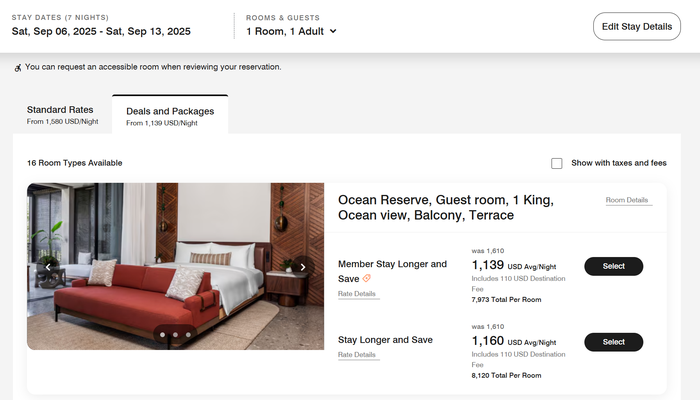Click the orange member deal tag icon
The width and height of the screenshot is (700, 400).
click(367, 278)
